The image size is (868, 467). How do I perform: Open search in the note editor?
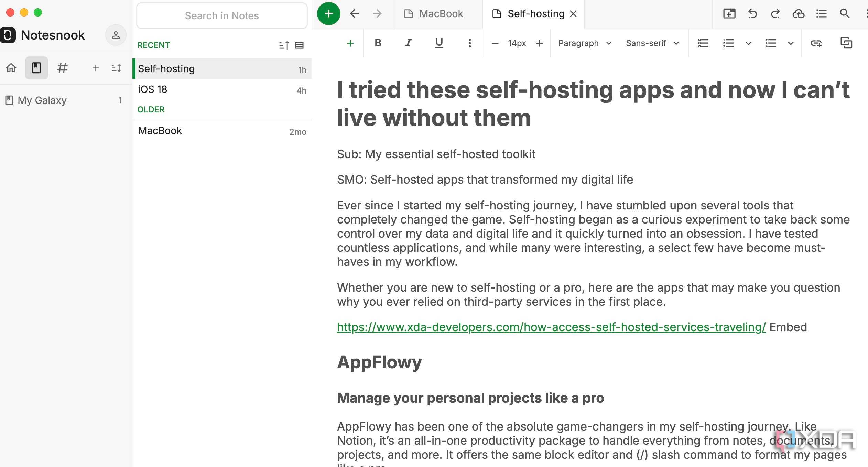point(845,14)
